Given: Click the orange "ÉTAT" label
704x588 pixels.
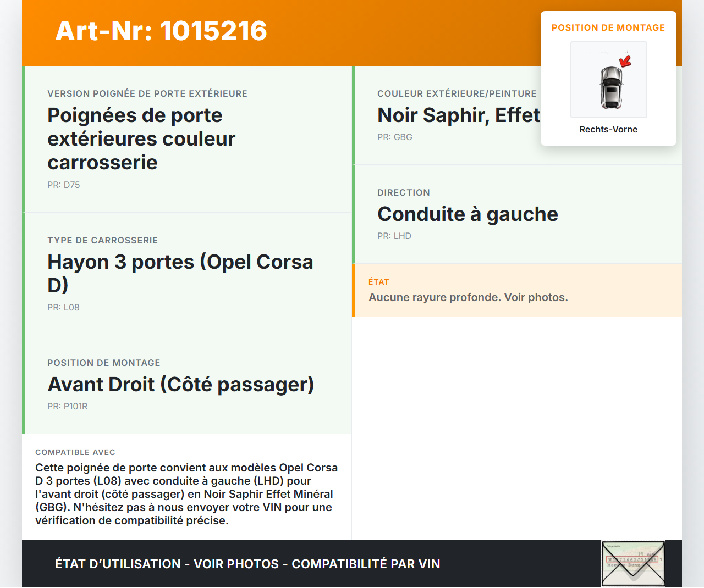Looking at the screenshot, I should pyautogui.click(x=379, y=282).
